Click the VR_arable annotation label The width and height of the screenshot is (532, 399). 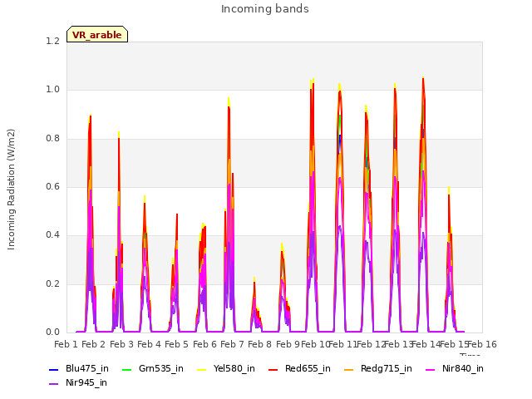[97, 34]
